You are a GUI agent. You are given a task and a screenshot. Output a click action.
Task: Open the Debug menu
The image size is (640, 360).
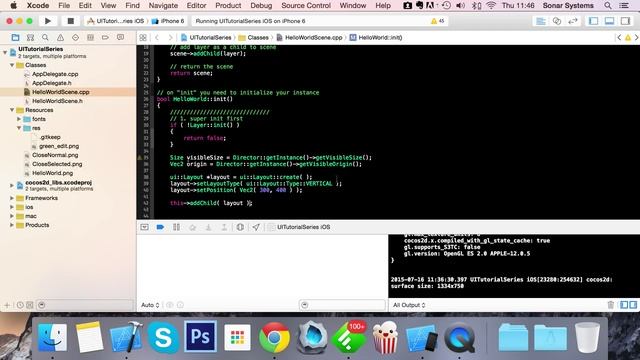tap(261, 5)
